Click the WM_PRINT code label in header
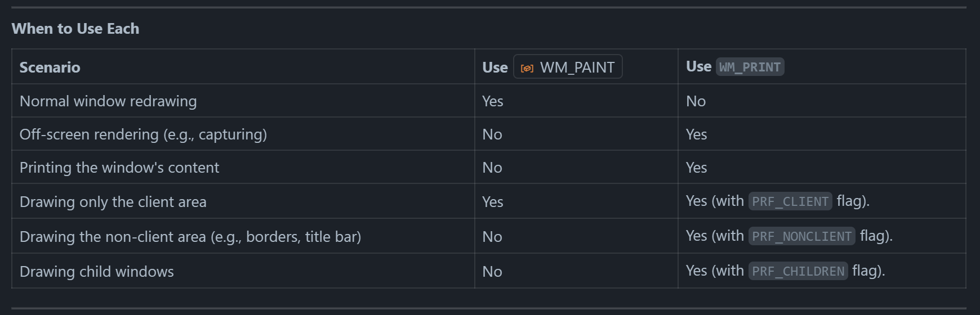Viewport: 980px width, 315px height. pos(750,67)
